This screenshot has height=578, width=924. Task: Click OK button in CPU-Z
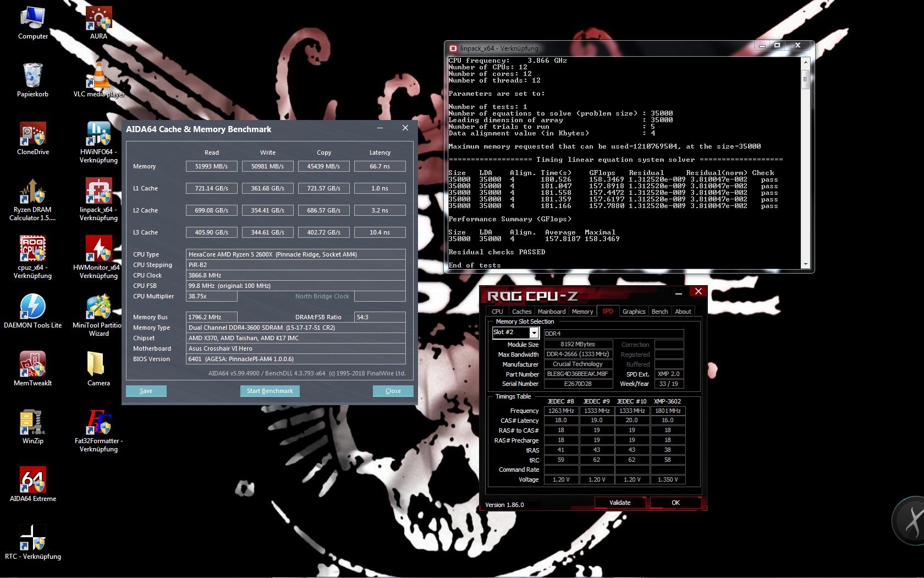675,503
